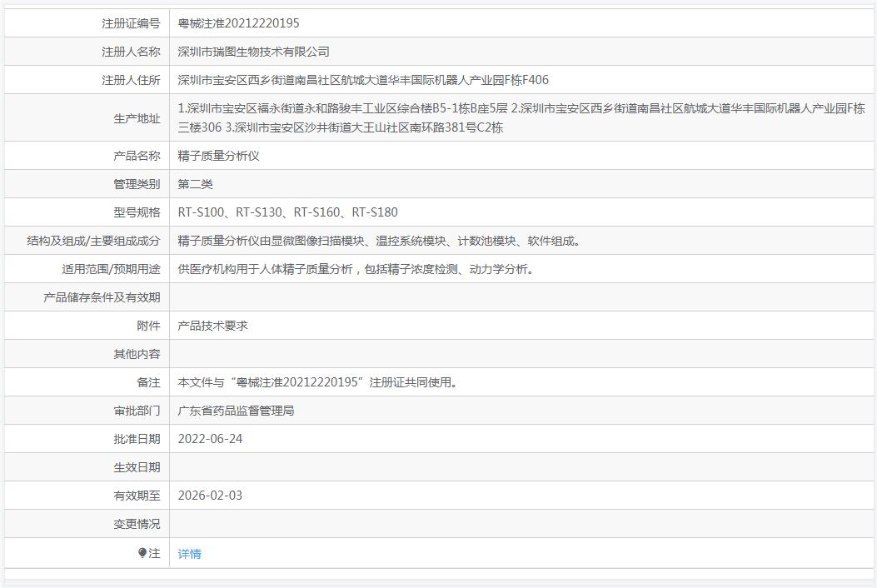Select the structure description mentioning 显微图像扫描模块
877x588 pixels.
point(381,242)
